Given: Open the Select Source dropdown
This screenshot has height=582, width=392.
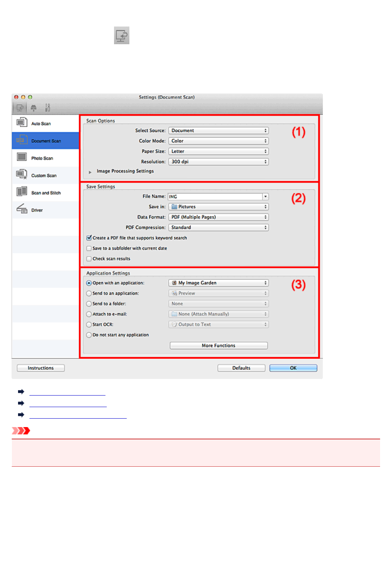Looking at the screenshot, I should [x=218, y=131].
